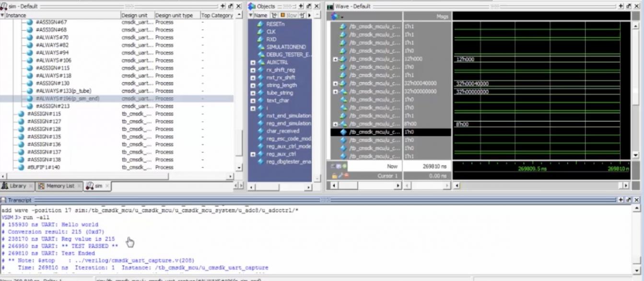Click the CLK signal icon in Objects
The image size is (644, 281).
[260, 32]
